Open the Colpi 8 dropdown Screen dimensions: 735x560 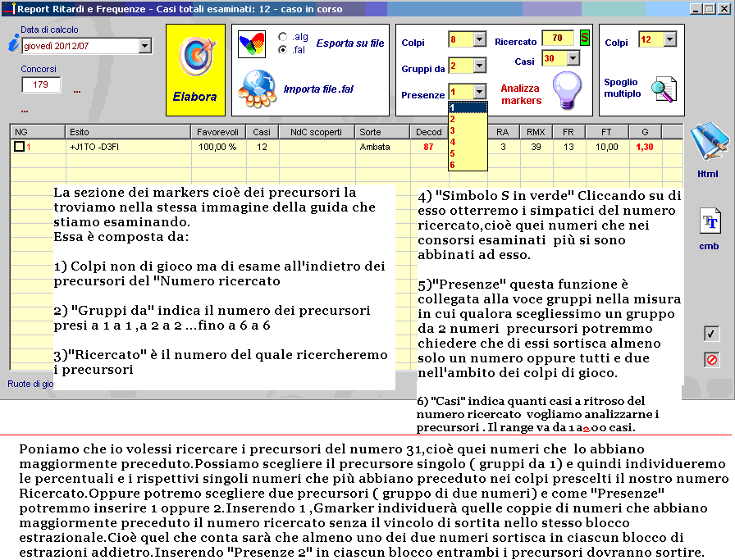[x=479, y=39]
